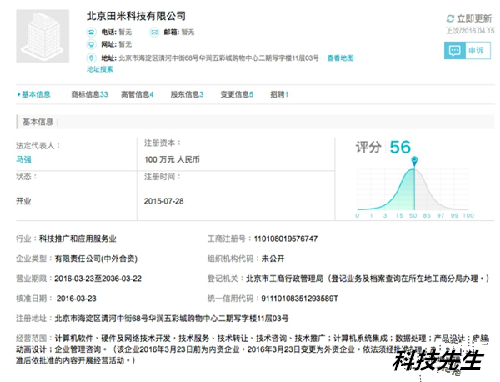Click the registration date 2015-07-28
The height and width of the screenshot is (382, 500).
[164, 201]
